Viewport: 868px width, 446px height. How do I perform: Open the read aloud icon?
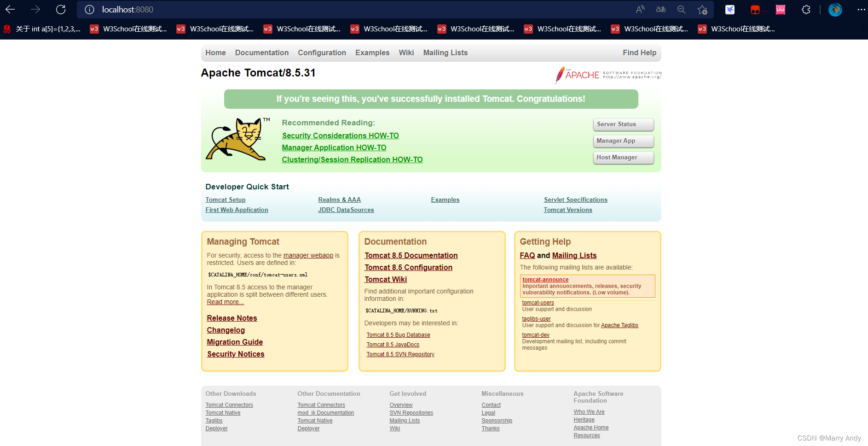(x=640, y=9)
